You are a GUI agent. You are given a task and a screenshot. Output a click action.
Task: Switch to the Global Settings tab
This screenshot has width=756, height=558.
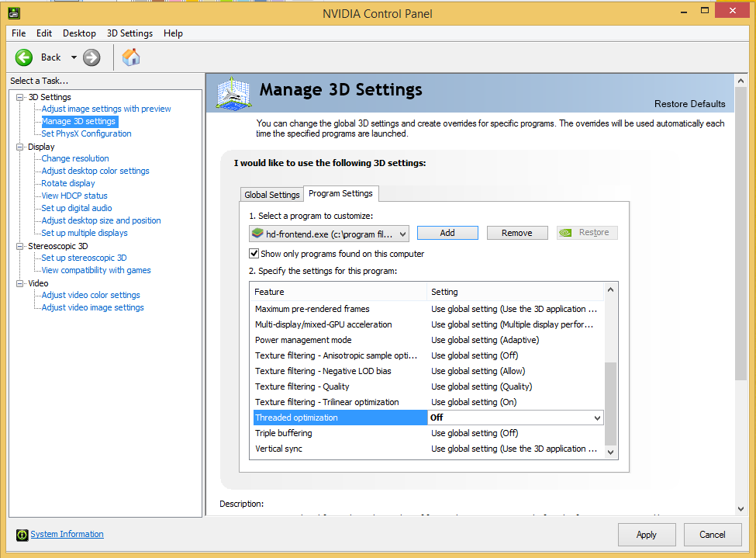[x=272, y=195]
